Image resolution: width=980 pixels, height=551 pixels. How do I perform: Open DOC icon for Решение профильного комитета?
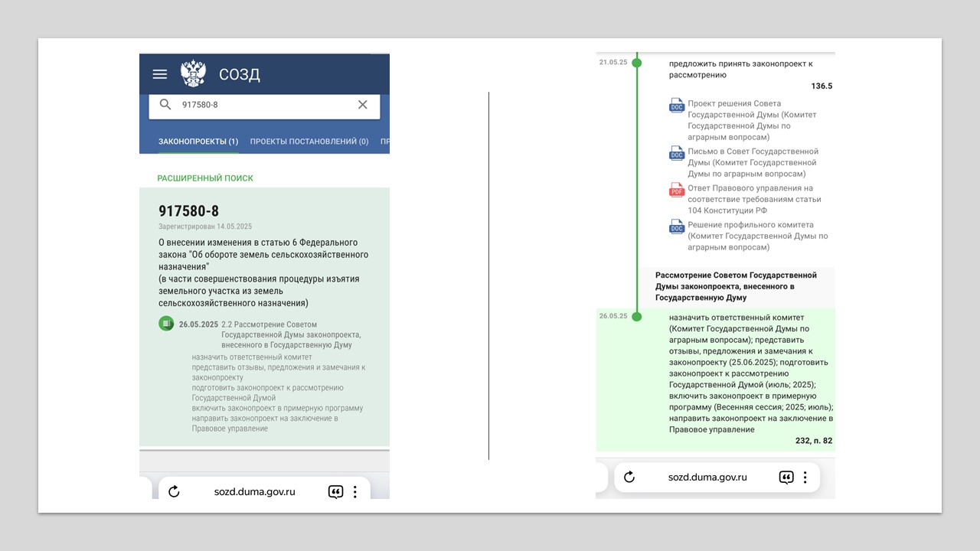(677, 227)
